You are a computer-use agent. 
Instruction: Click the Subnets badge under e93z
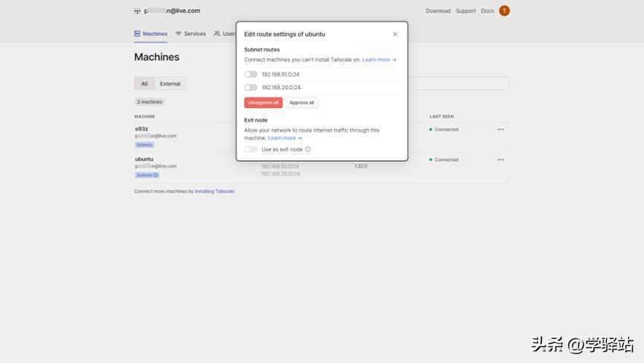(x=144, y=145)
